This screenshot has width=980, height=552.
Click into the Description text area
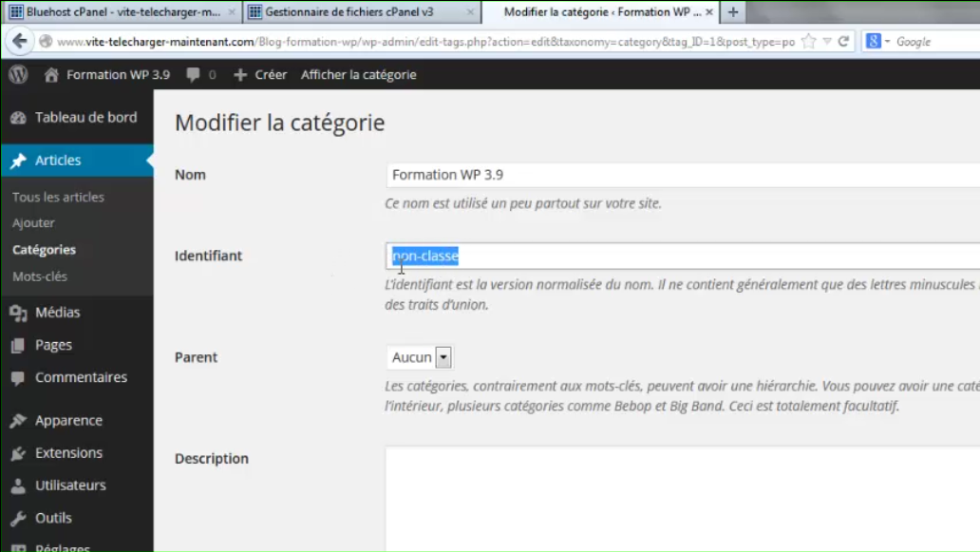[683, 500]
